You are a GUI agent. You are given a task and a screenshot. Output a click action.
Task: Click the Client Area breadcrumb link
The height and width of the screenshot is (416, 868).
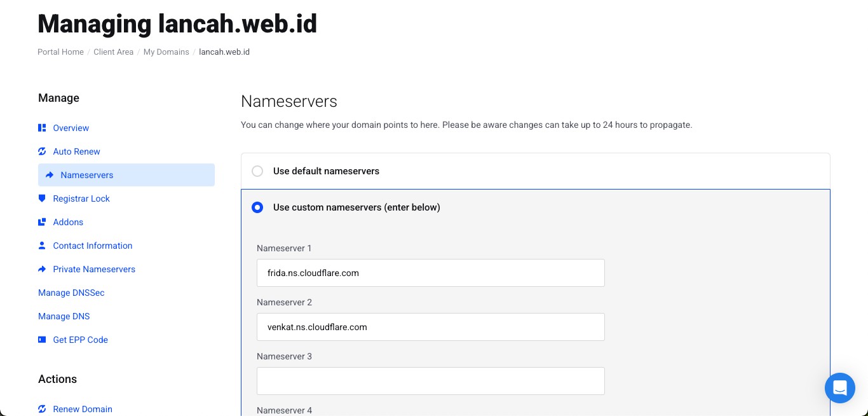113,52
